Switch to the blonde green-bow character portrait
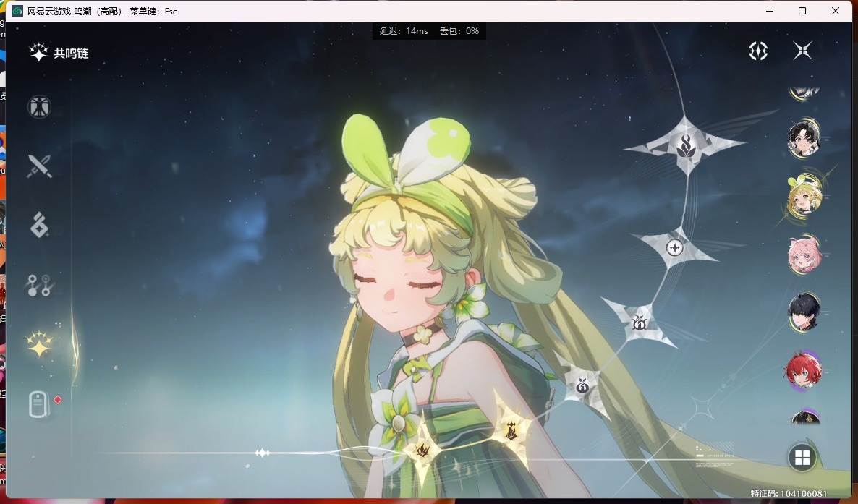Viewport: 858px width, 504px height. pyautogui.click(x=803, y=197)
